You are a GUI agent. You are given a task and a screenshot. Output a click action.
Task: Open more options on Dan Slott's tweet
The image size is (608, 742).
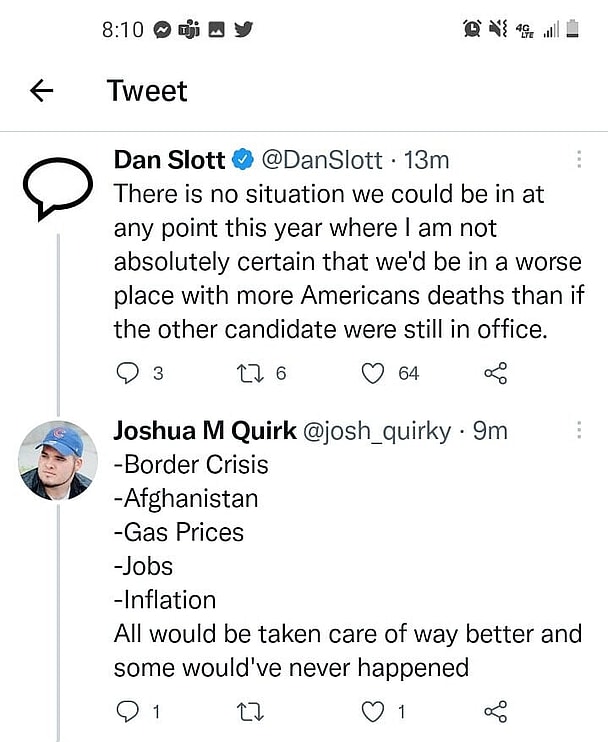pos(579,160)
